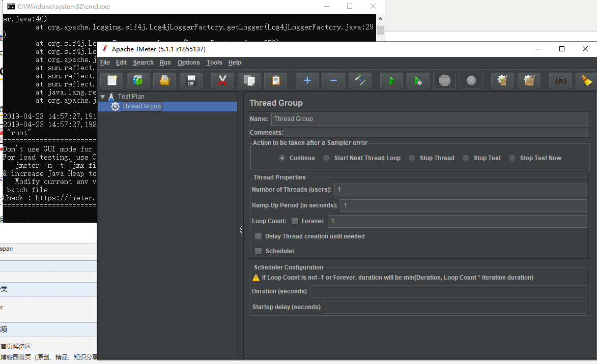Click into the Comments field
Screen dimensions: 597x364
tap(437, 133)
